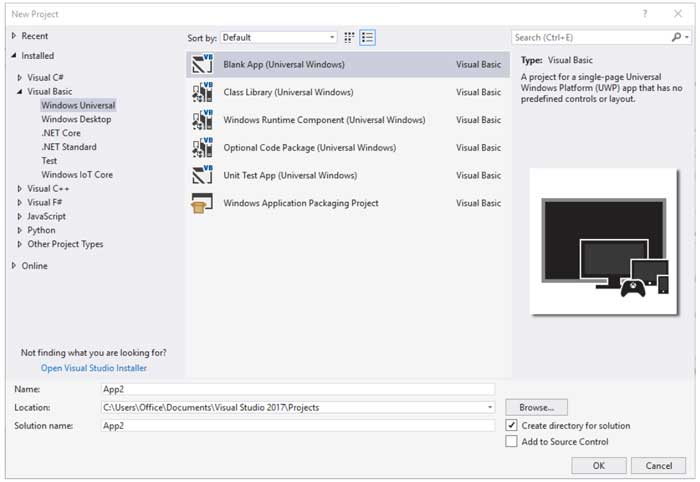This screenshot has height=482, width=700.
Task: Pick the Optional Code Package icon
Action: 202,148
